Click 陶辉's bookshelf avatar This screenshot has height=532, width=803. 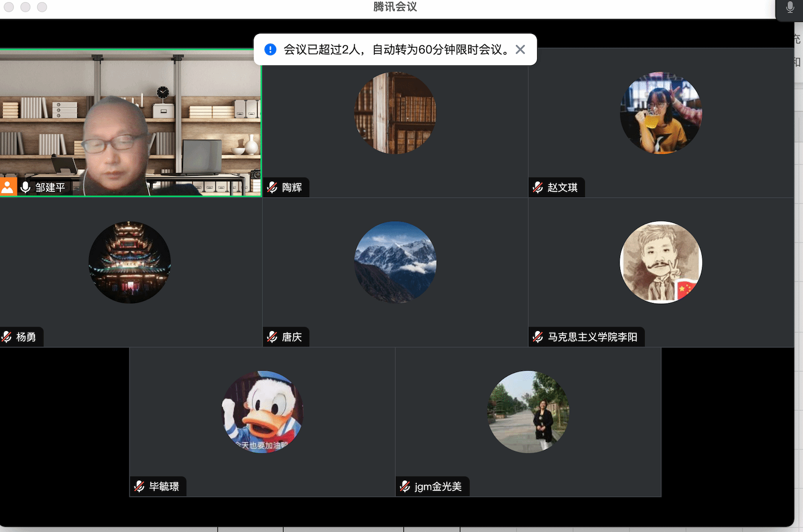pos(395,113)
